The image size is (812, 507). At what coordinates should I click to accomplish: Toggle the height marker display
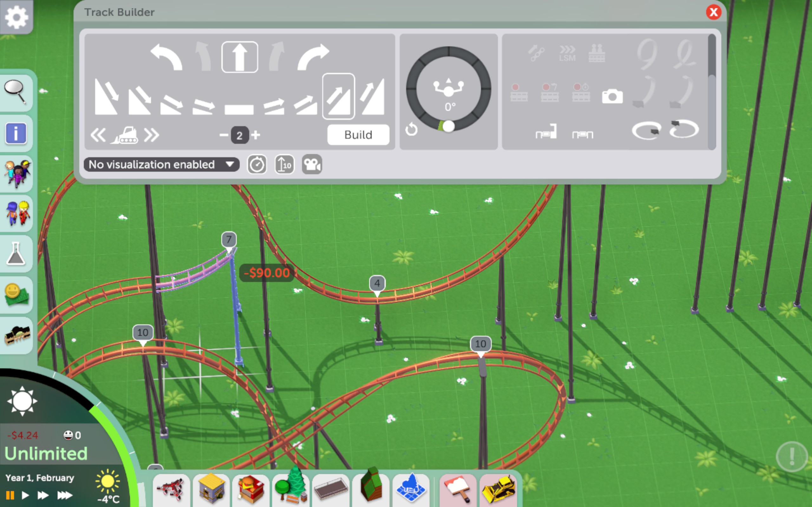point(284,165)
